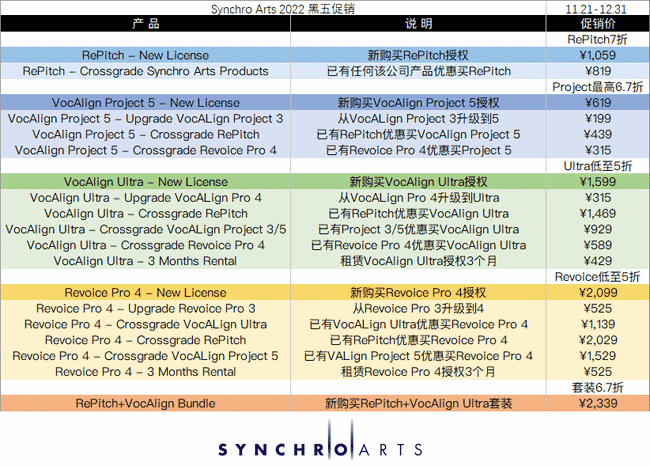
Task: Click '已有RePitch优惠买VocAlign Ultra' cell
Action: [x=419, y=214]
